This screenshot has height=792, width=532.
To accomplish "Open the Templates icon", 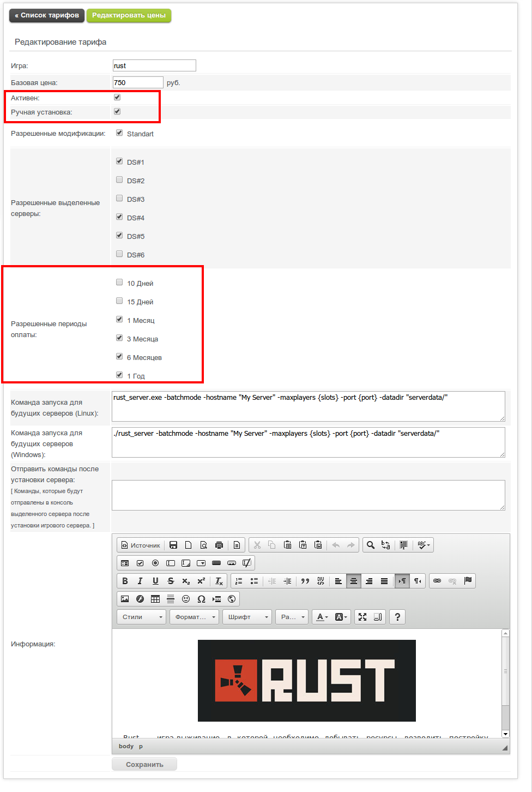I will coord(237,545).
